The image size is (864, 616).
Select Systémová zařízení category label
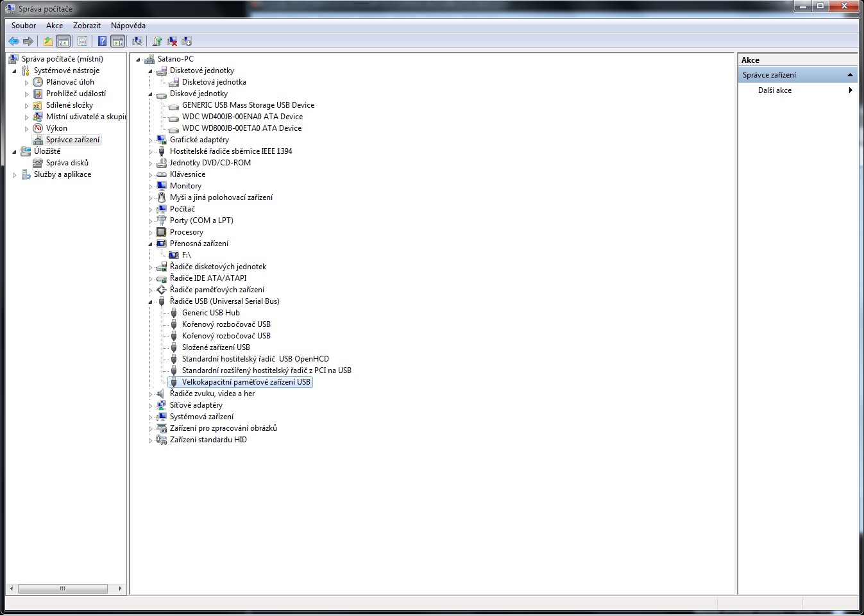pyautogui.click(x=201, y=417)
